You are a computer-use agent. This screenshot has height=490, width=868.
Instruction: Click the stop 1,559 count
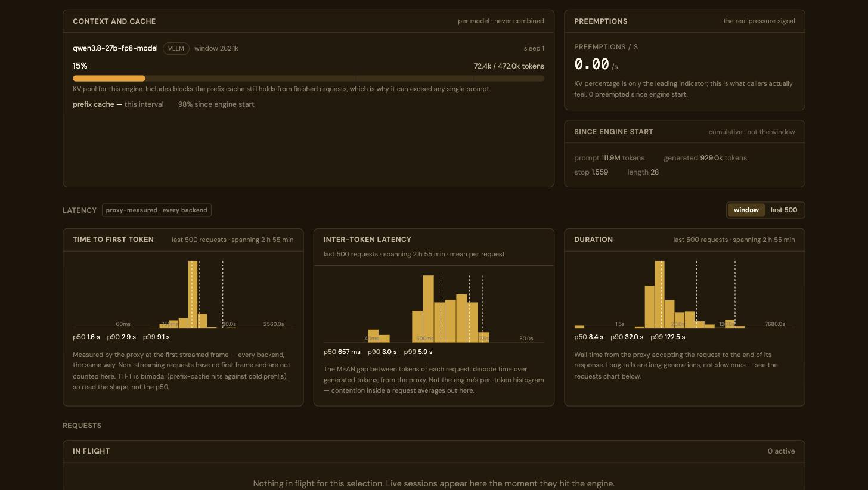point(591,172)
